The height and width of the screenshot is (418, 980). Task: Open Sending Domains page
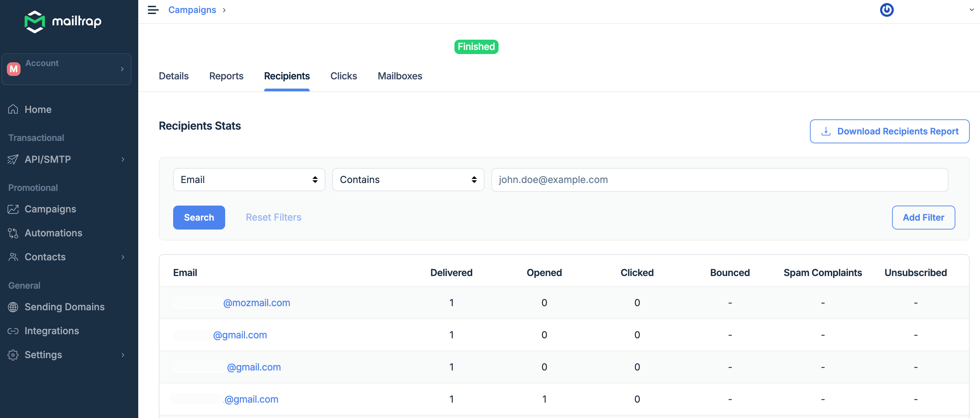coord(64,307)
